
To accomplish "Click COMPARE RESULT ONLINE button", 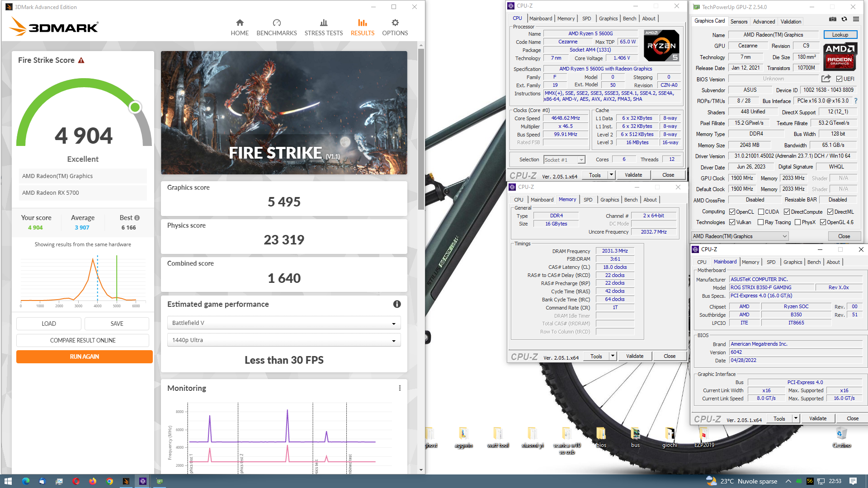I will [x=83, y=340].
